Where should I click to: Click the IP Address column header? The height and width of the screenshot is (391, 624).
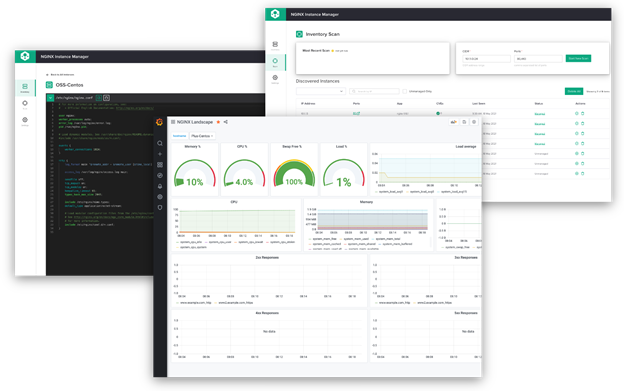point(308,104)
